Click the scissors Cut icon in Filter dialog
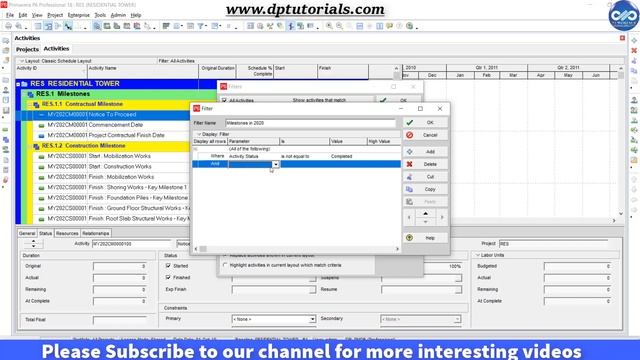The width and height of the screenshot is (640, 360). click(409, 177)
